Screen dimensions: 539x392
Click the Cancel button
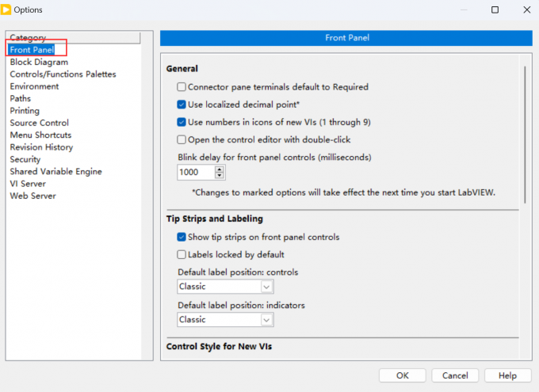click(455, 375)
